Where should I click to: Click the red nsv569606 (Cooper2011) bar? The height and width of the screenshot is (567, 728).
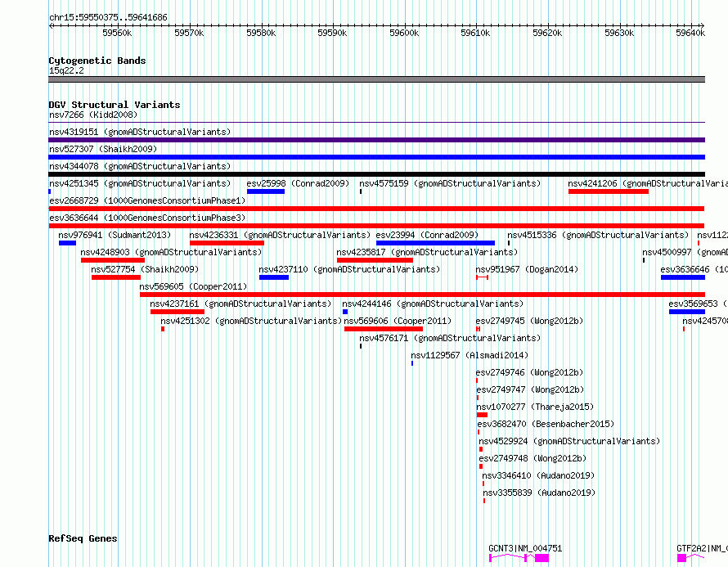(x=384, y=329)
